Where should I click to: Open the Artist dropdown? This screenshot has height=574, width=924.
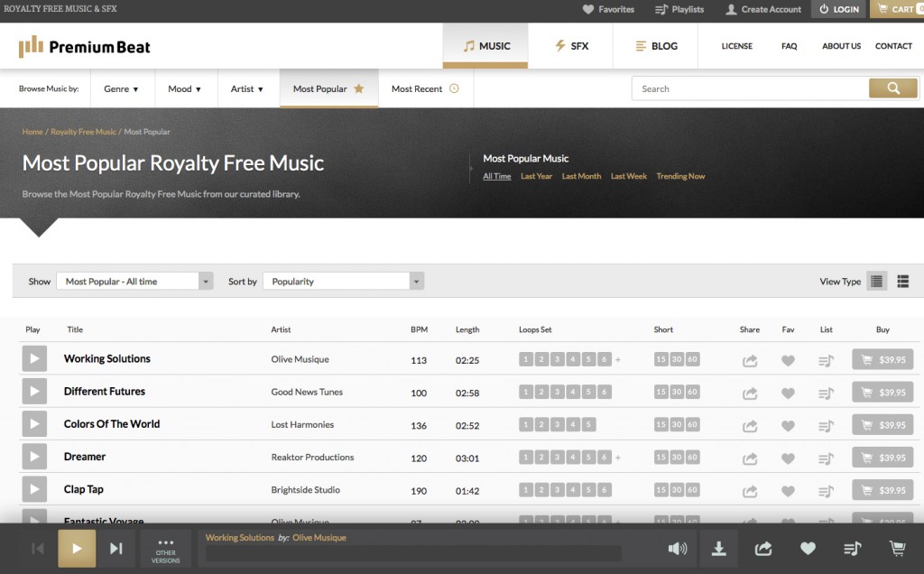248,88
